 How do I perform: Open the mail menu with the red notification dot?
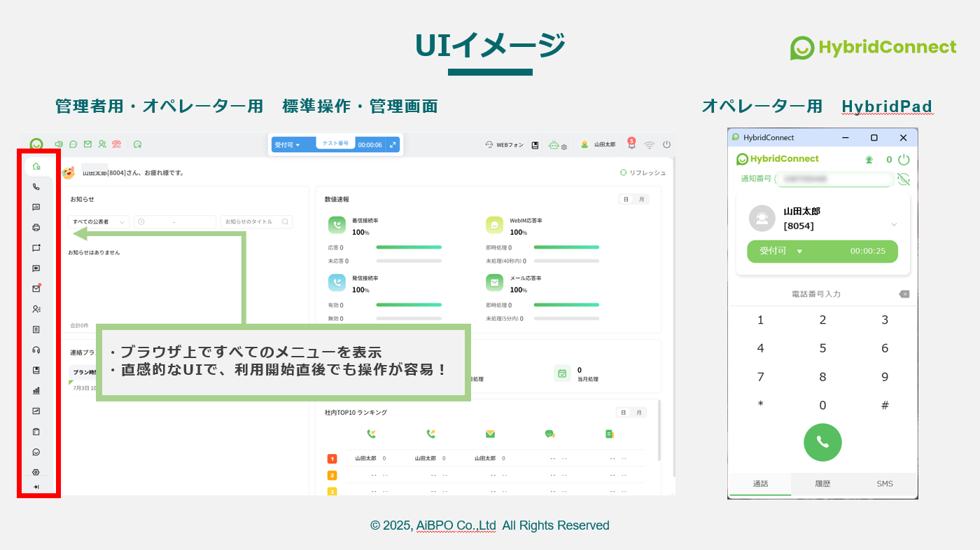coord(36,287)
